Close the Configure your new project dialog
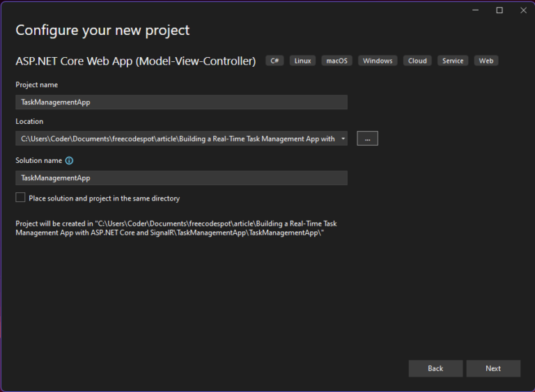Screen dimensions: 535x392 (523, 10)
